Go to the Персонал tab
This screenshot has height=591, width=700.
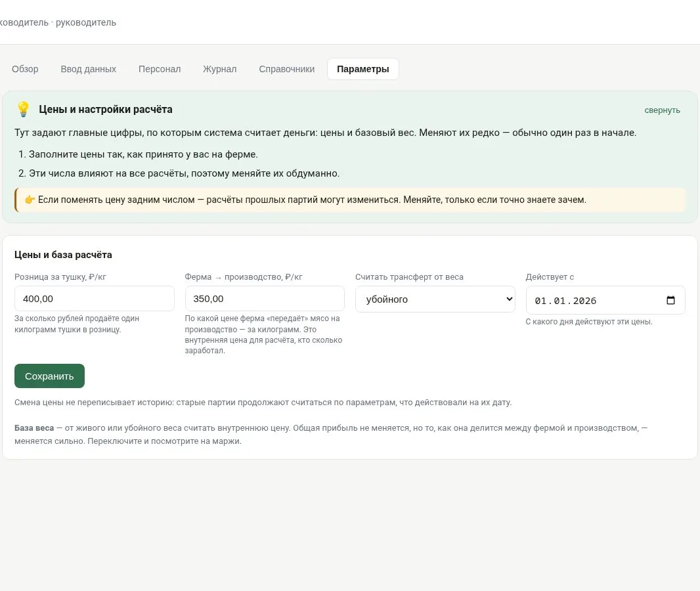pos(160,69)
